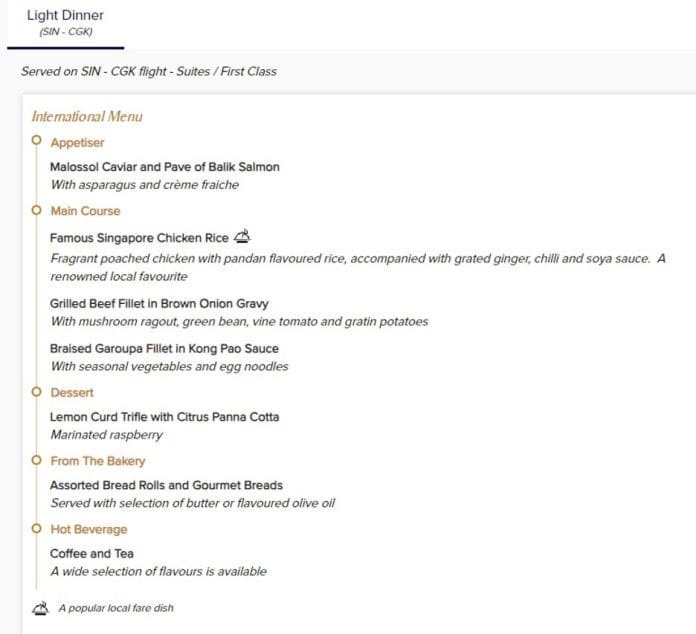Collapse the Appetiser section heading

(x=77, y=143)
